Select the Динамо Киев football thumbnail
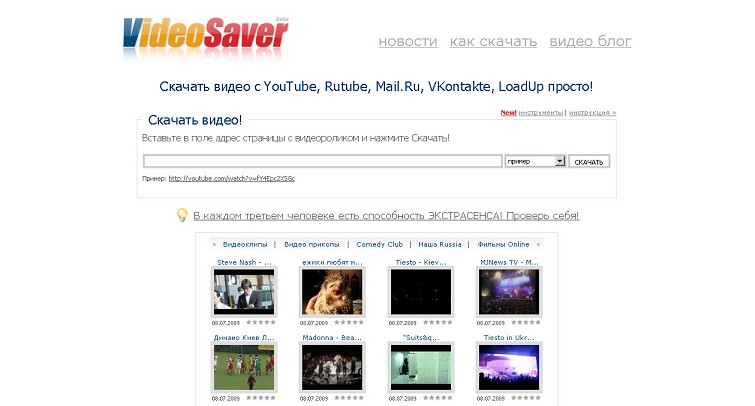This screenshot has height=406, width=755. pyautogui.click(x=244, y=367)
